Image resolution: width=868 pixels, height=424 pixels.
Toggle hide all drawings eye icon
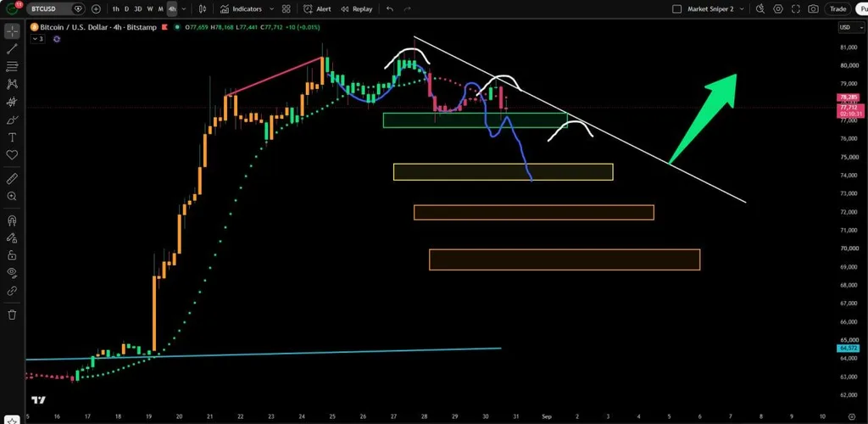tap(12, 272)
